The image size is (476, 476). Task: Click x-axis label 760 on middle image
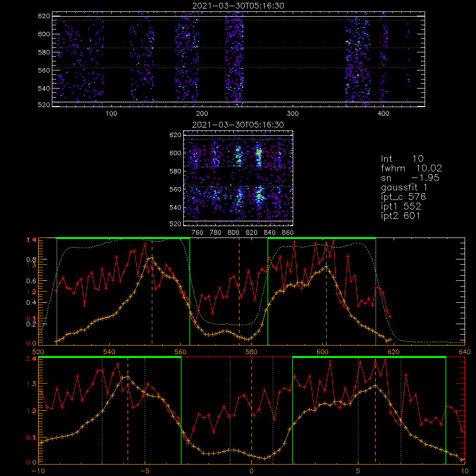point(198,233)
